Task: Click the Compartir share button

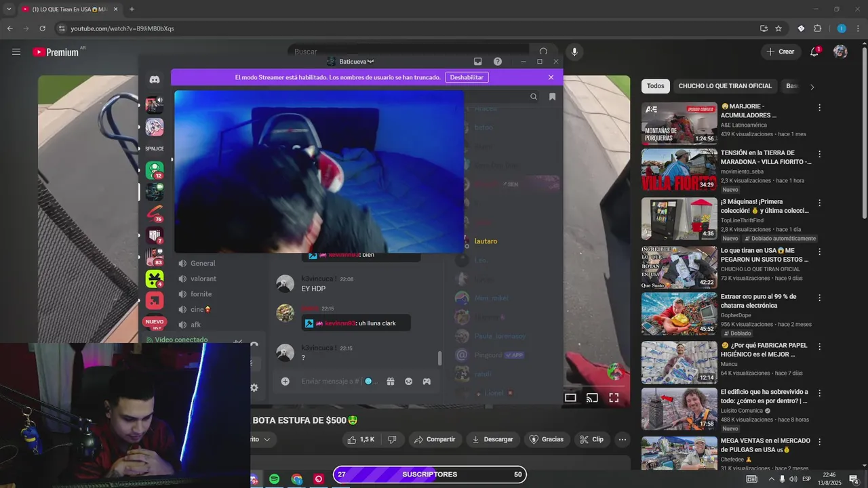Action: pyautogui.click(x=435, y=439)
